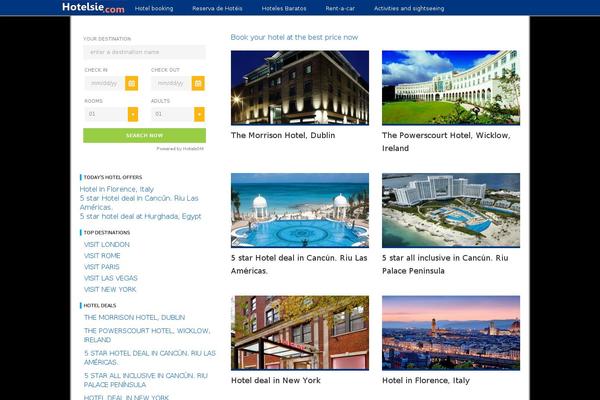Viewport: 600px width, 400px height.
Task: Open the Rent-a-car menu item
Action: 340,8
